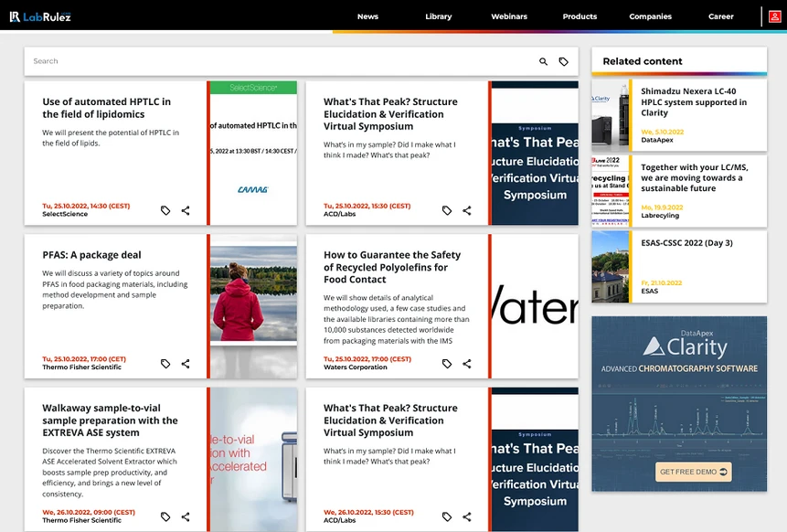Tag the 26.10.2022 What's That Peak webinar
Viewport: 787px width, 532px height.
pyautogui.click(x=447, y=516)
